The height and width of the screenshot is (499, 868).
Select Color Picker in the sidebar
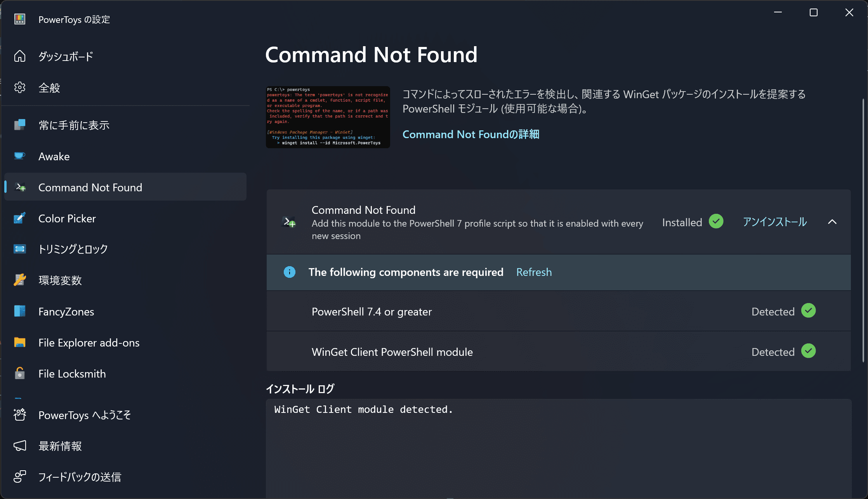[x=125, y=218]
